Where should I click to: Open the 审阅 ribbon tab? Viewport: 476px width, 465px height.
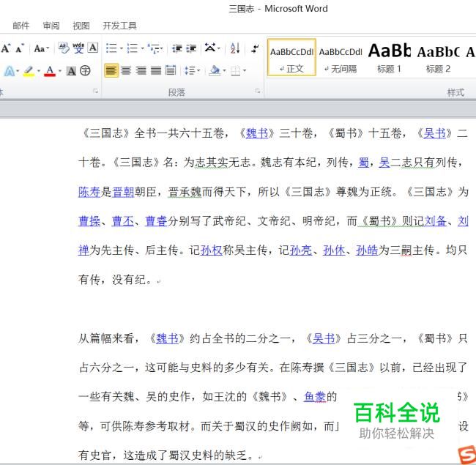point(51,26)
